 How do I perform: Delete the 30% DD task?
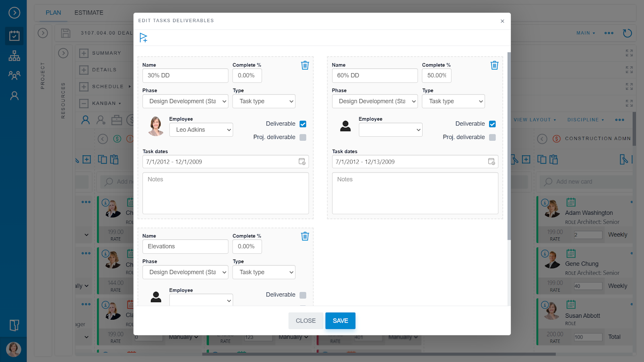click(305, 65)
